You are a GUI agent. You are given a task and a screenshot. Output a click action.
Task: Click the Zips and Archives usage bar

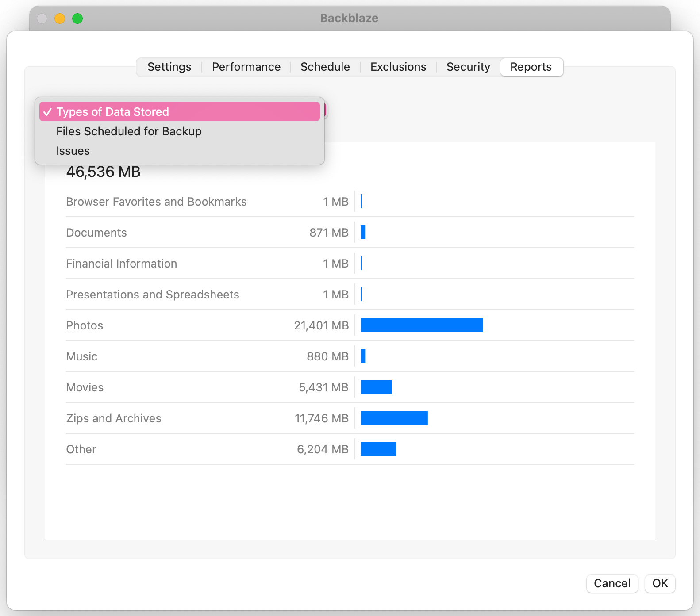tap(394, 418)
